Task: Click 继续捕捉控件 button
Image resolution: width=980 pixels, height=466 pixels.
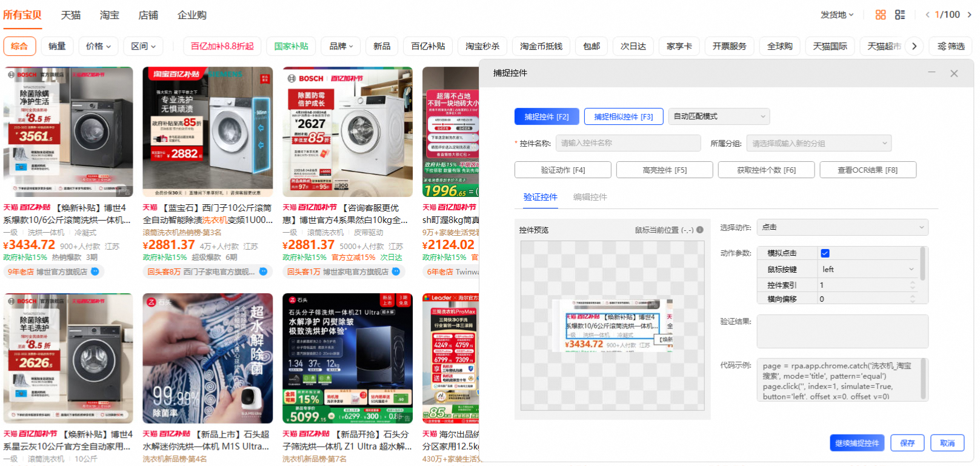Action: (857, 443)
